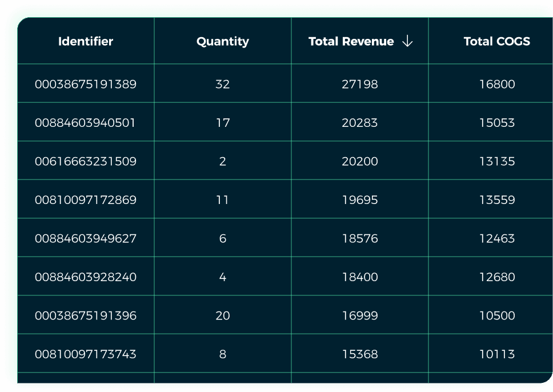The image size is (553, 392).
Task: Select the row with identifier 00884603928240
Action: 85,276
